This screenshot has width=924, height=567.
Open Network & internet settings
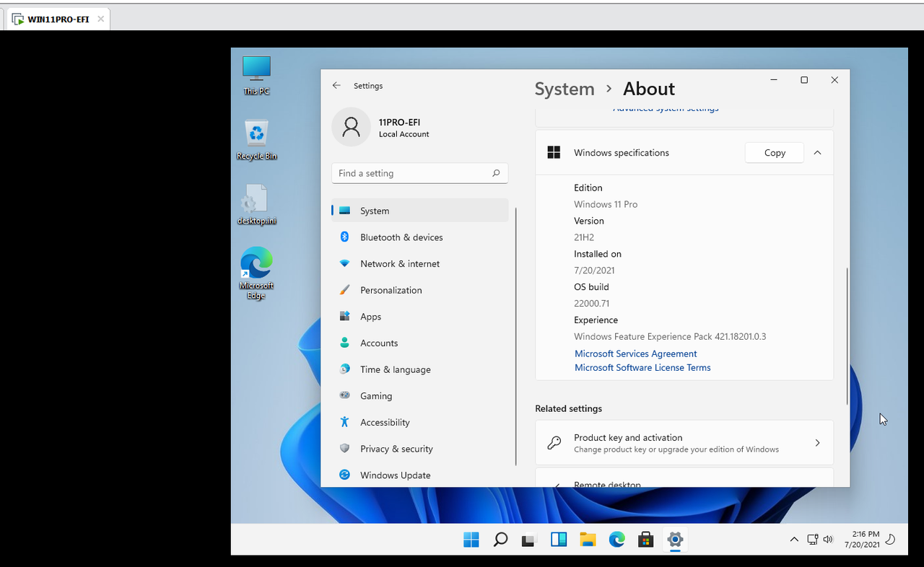[419, 264]
